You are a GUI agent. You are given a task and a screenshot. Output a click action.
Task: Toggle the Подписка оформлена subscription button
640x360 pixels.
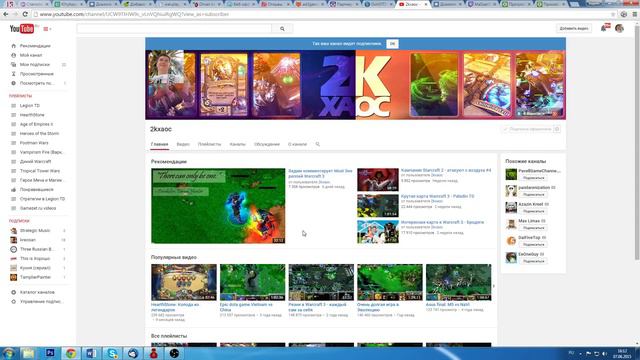527,129
